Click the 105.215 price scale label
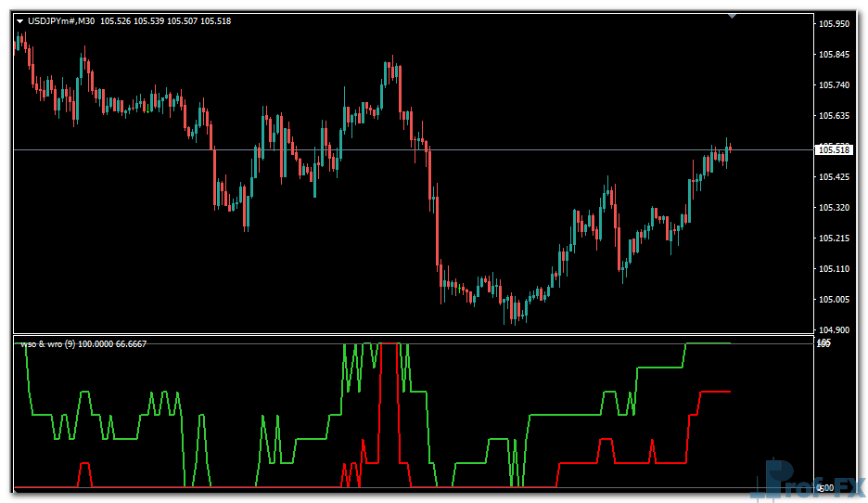This screenshot has height=503, width=868. [x=835, y=239]
